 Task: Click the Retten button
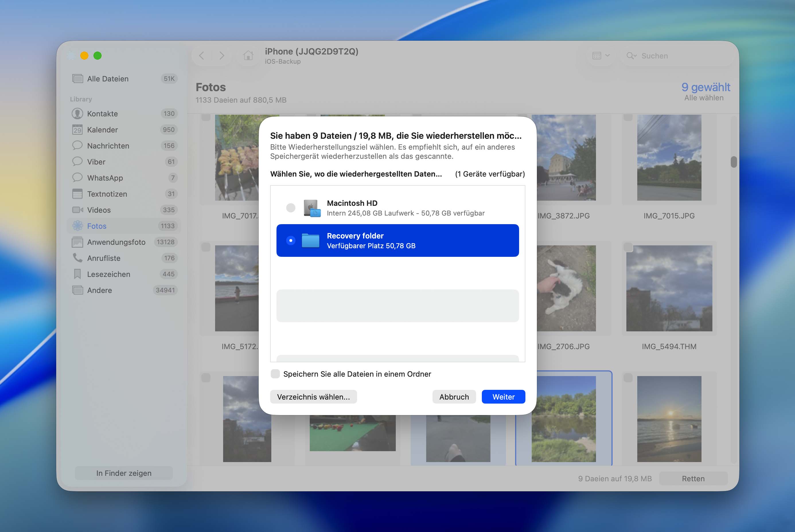tap(693, 478)
